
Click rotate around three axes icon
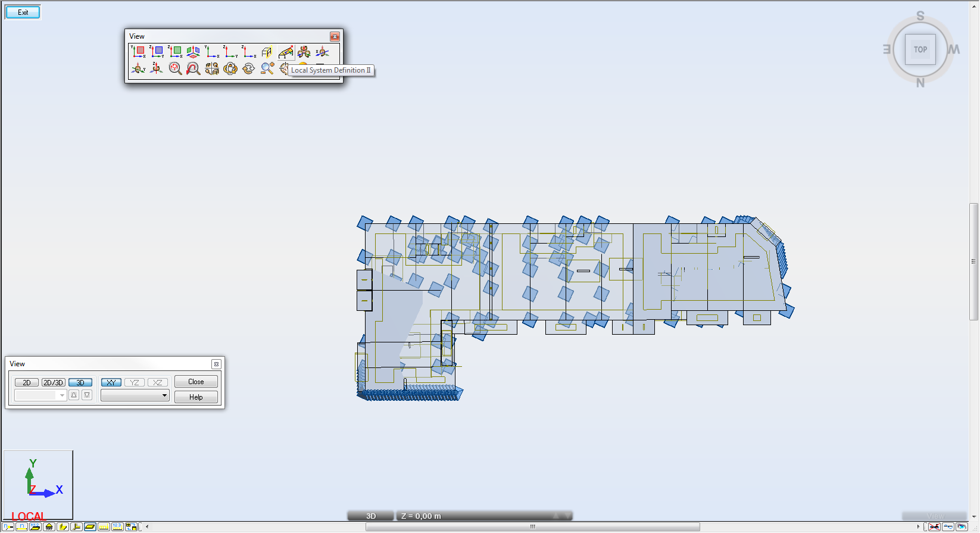point(304,52)
